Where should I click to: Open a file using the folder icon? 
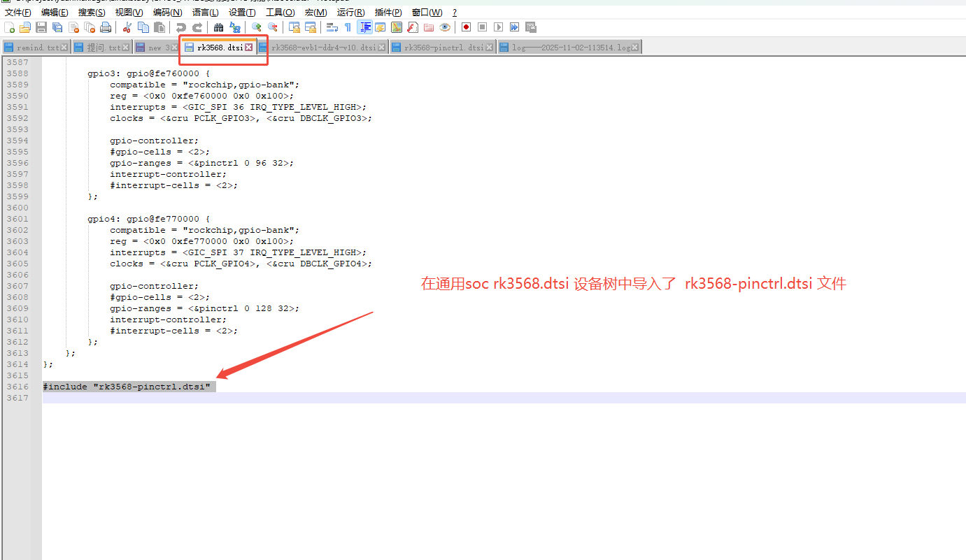coord(25,27)
